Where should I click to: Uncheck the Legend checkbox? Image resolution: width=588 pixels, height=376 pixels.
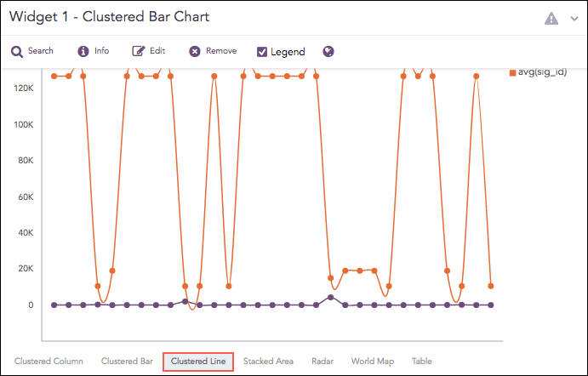click(x=262, y=52)
